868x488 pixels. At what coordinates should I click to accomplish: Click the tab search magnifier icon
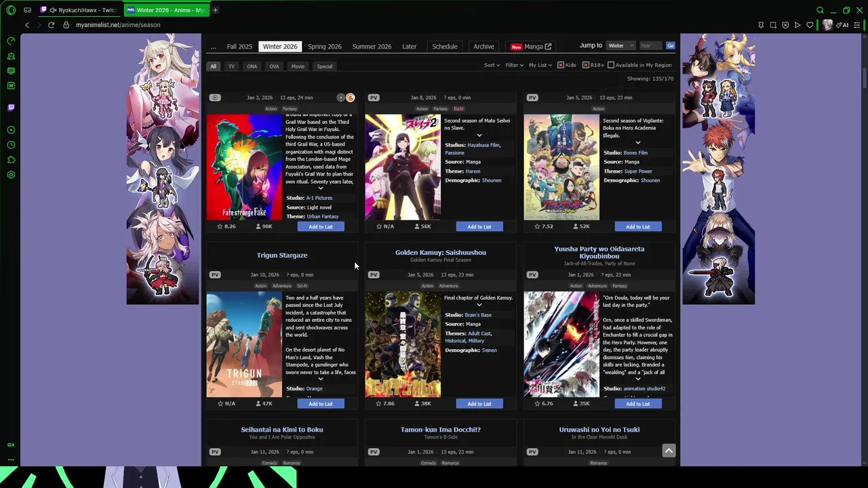820,10
